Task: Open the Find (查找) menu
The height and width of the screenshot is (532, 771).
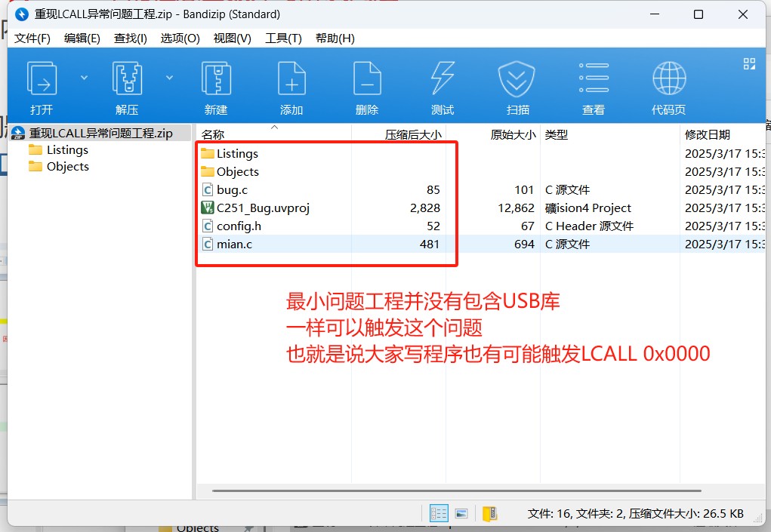Action: (x=131, y=38)
